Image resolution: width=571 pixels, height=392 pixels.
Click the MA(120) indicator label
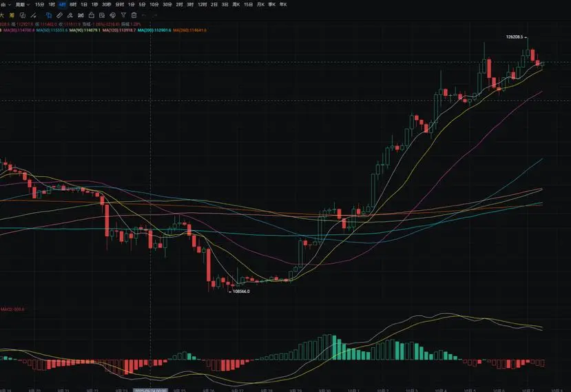point(119,30)
